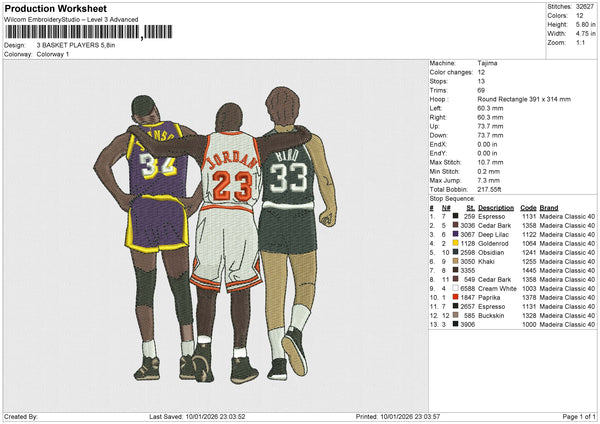Click the 'Production Worksheet' heading
Image resolution: width=600 pixels, height=424 pixels.
tap(55, 8)
